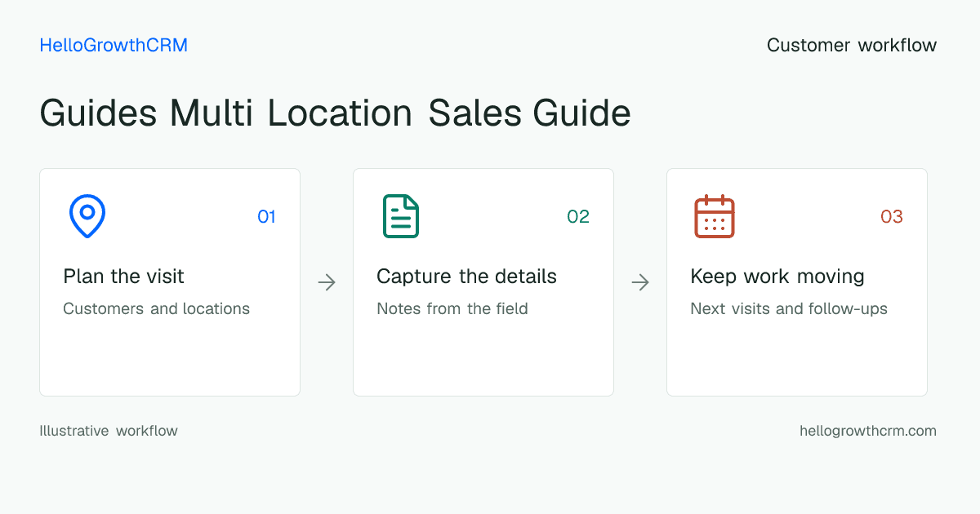Click 'Customers and locations' subtitle

click(157, 309)
